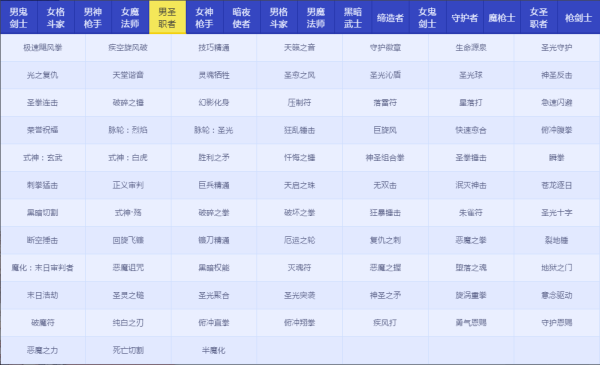The width and height of the screenshot is (600, 365).
Task: Select the 正义审判 skill cell
Action: tap(128, 185)
